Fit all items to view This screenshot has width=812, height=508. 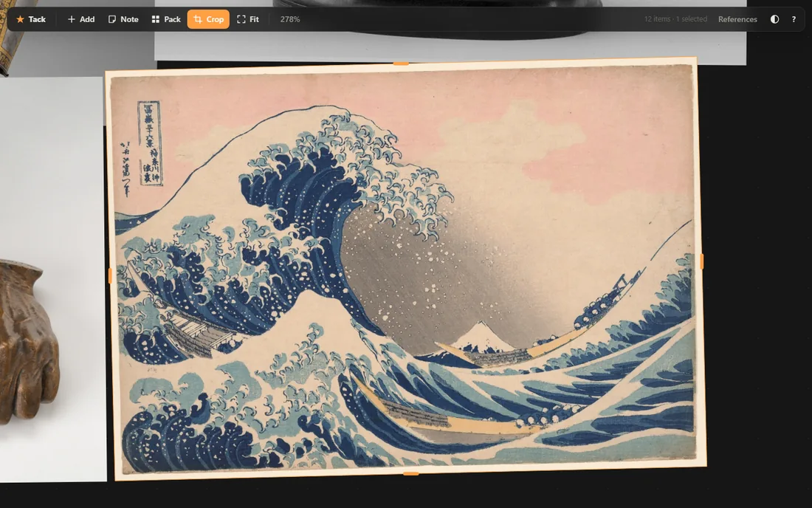click(248, 19)
